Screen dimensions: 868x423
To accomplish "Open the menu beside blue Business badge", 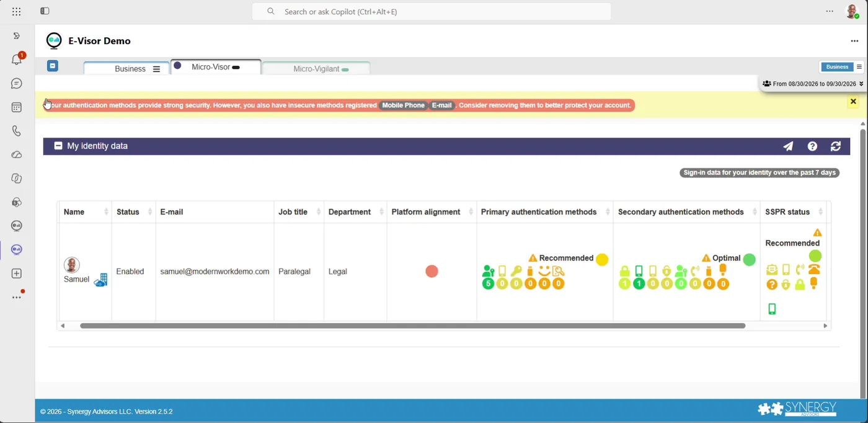I will tap(859, 67).
